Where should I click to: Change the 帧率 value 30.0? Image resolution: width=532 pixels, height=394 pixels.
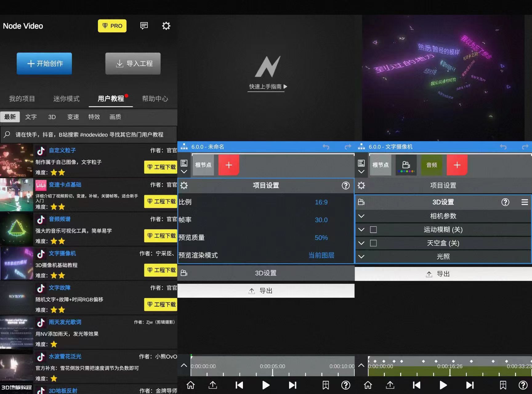[321, 220]
